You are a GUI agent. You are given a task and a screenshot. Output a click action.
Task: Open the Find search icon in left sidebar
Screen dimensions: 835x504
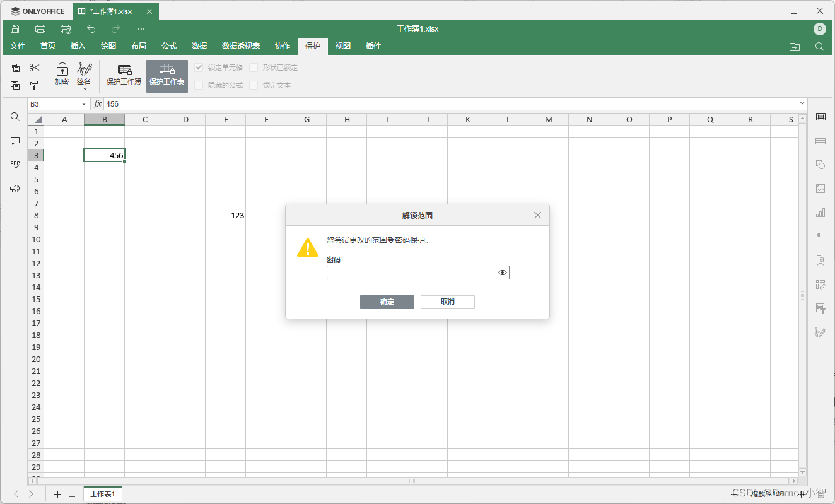tap(15, 117)
